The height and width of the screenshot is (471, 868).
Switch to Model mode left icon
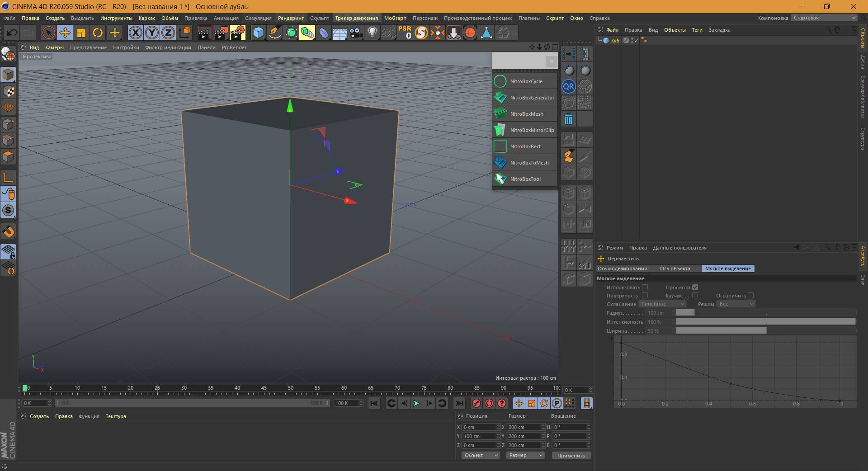point(8,75)
